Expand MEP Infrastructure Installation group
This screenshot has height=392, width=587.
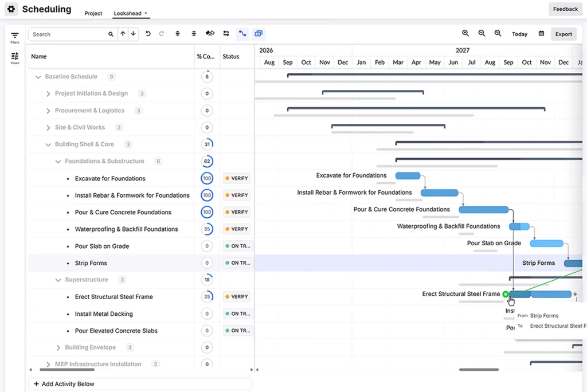point(48,364)
